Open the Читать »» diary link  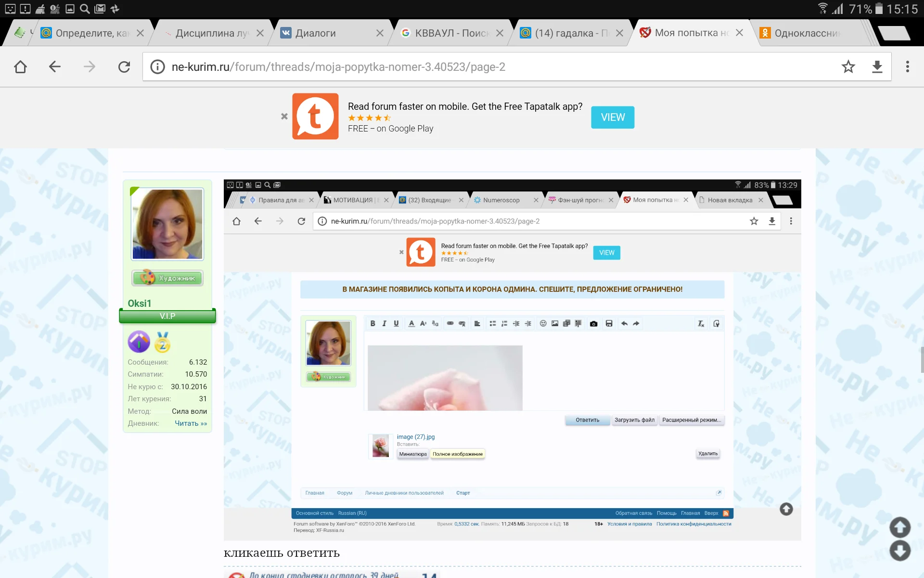pyautogui.click(x=191, y=423)
